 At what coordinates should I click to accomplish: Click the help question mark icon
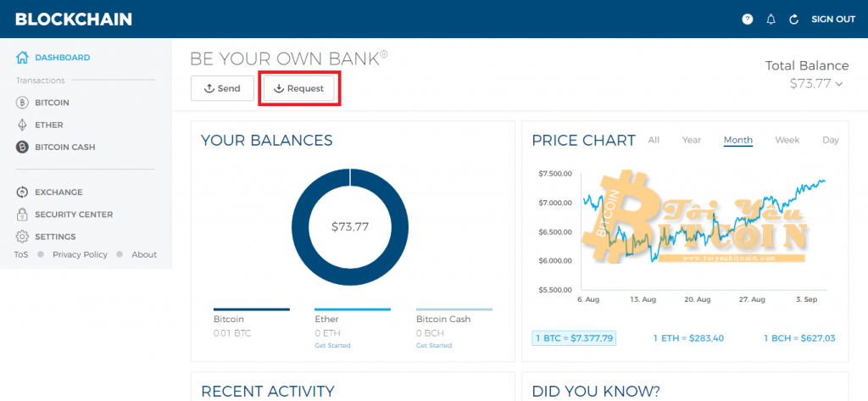pyautogui.click(x=747, y=19)
